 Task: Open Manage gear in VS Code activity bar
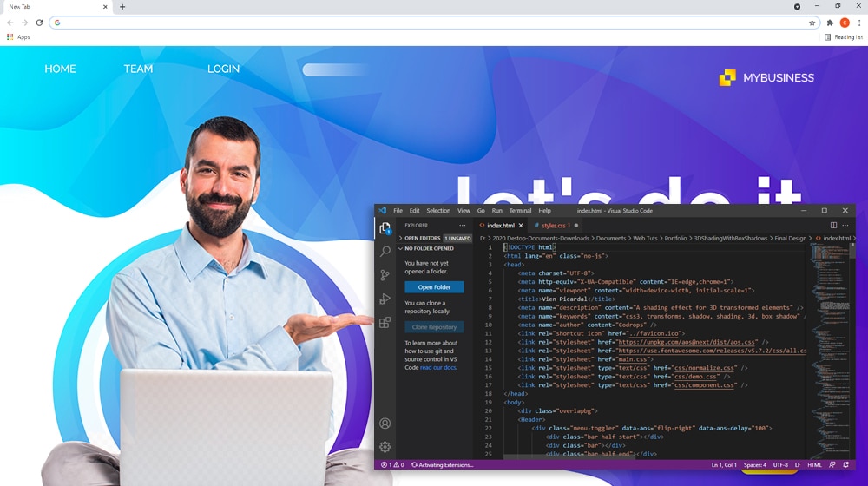[x=385, y=446]
